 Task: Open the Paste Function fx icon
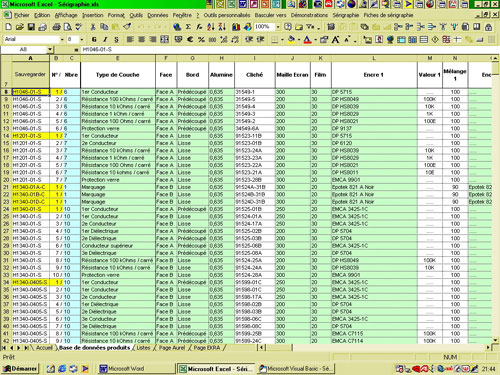click(199, 27)
